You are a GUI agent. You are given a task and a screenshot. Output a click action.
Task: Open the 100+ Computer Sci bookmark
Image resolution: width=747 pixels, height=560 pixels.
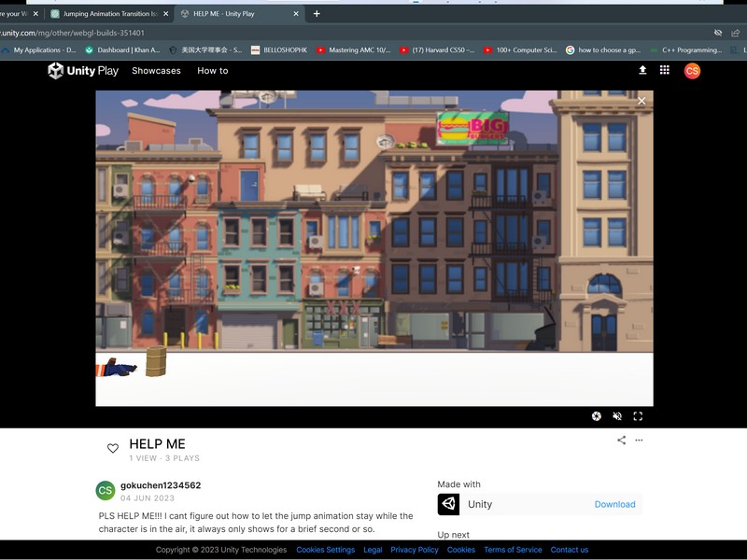[520, 50]
